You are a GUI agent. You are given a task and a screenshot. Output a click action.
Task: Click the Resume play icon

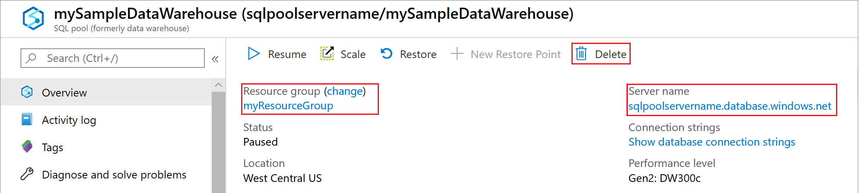[x=254, y=54]
